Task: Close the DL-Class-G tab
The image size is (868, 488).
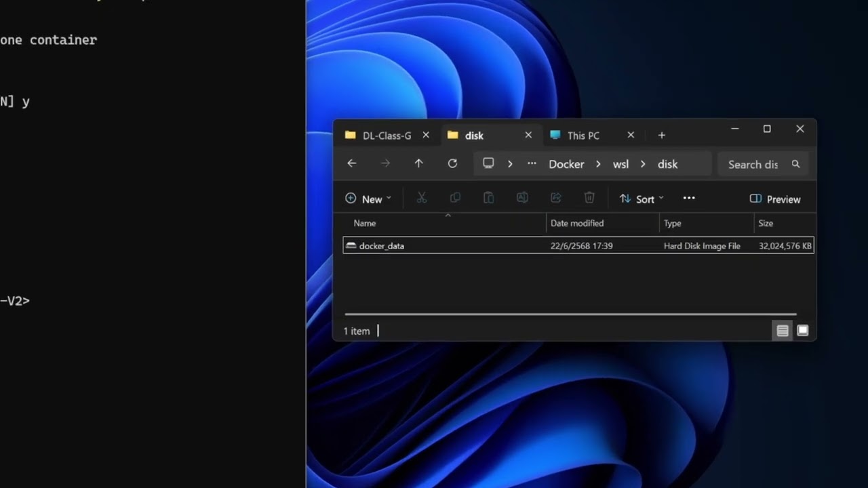Action: [426, 135]
